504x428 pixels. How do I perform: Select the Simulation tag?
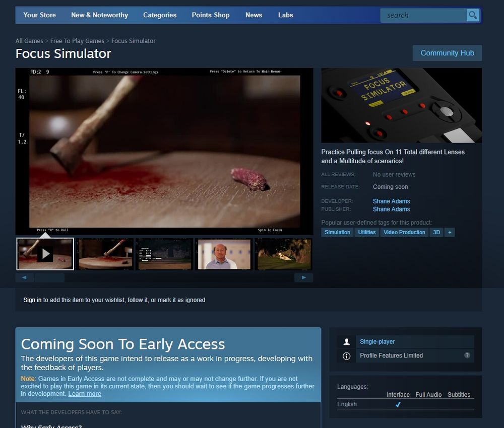(337, 232)
